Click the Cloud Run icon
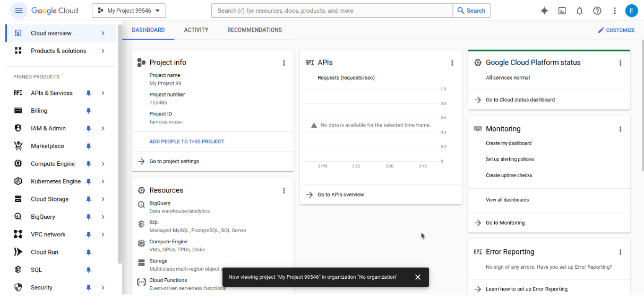This screenshot has height=300, width=644. click(x=18, y=252)
